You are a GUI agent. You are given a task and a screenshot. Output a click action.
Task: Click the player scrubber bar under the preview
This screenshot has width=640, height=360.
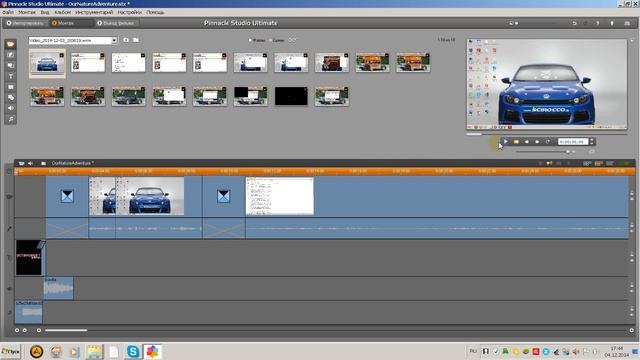pyautogui.click(x=547, y=134)
